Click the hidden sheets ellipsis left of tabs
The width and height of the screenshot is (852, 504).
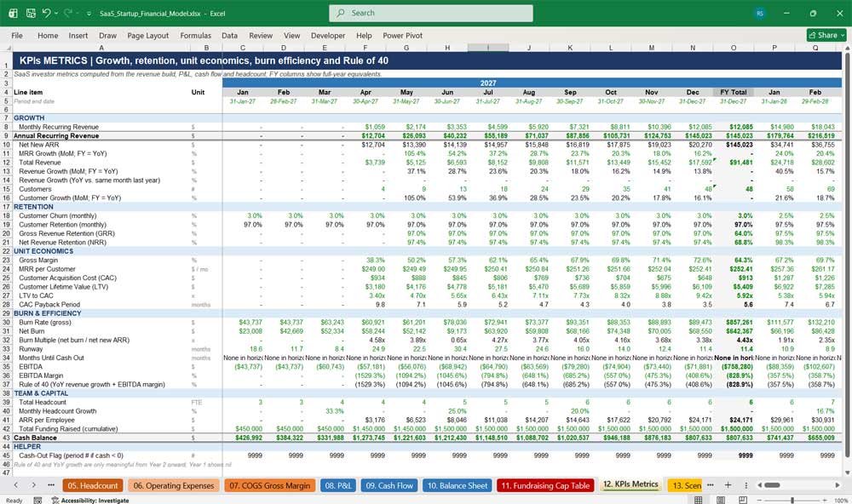pyautogui.click(x=51, y=485)
